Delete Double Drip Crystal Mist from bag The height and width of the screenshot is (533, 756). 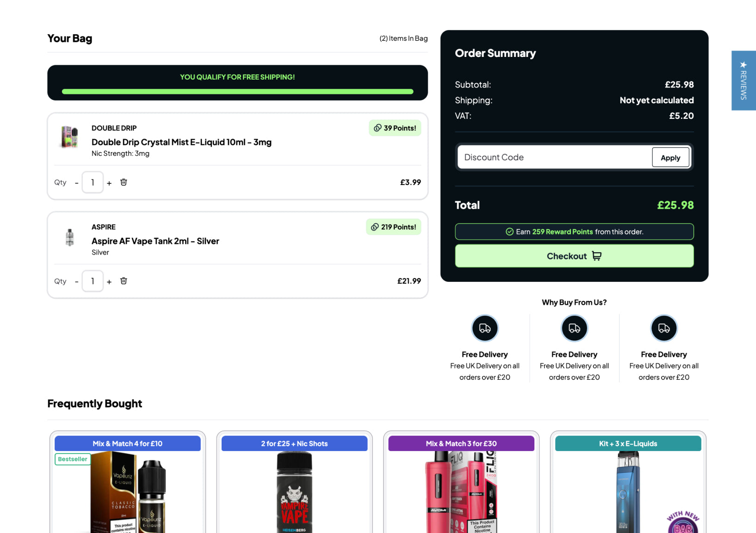(x=124, y=182)
